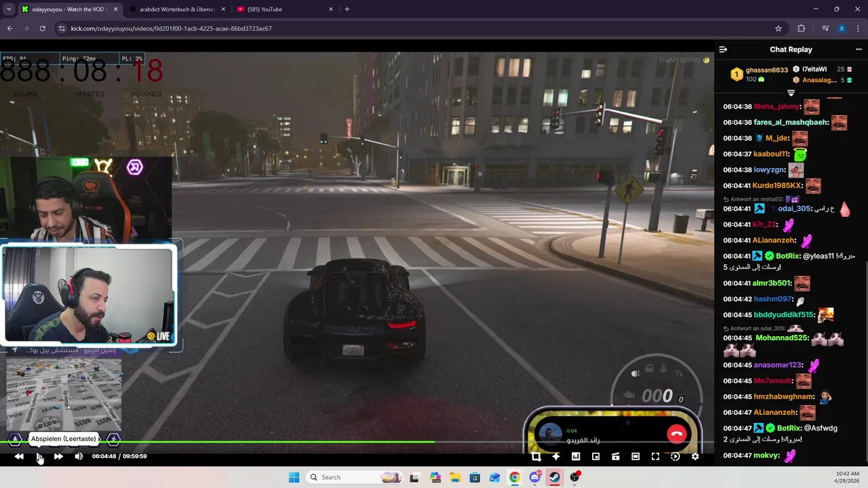Seek on the green video progress bar
The width and height of the screenshot is (868, 488).
pos(357,442)
